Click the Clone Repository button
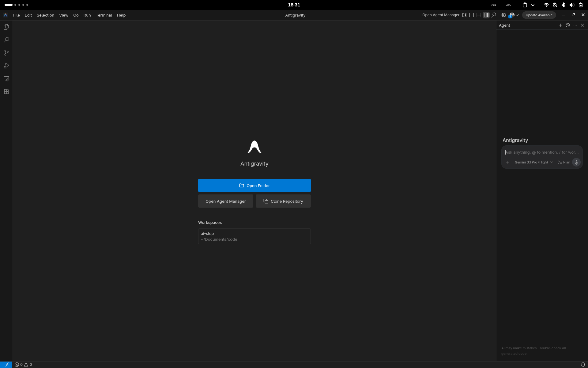The height and width of the screenshot is (368, 588). tap(283, 201)
